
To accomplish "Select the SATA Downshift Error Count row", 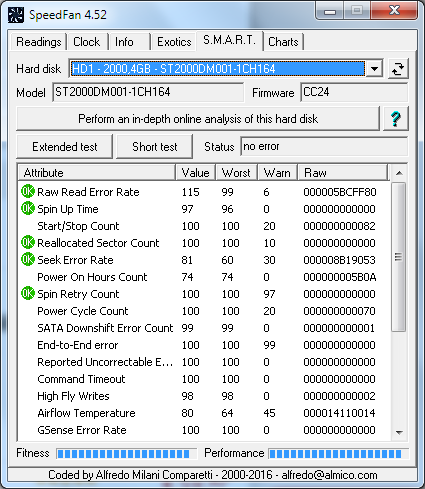I will pyautogui.click(x=204, y=328).
